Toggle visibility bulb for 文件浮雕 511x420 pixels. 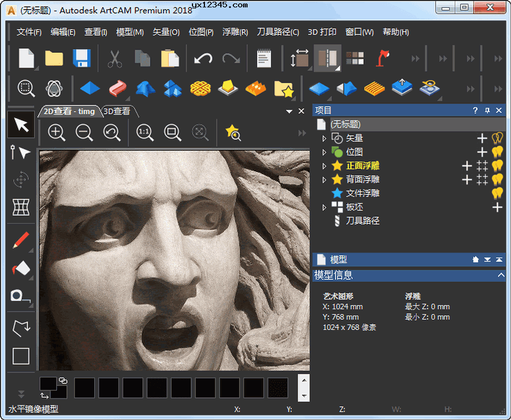[497, 193]
